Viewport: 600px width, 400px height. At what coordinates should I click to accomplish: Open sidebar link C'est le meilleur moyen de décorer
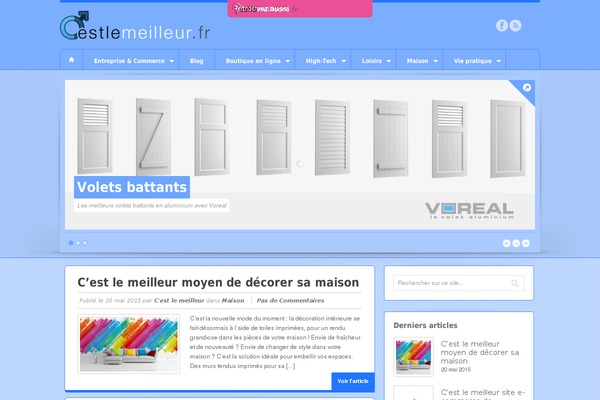point(480,352)
